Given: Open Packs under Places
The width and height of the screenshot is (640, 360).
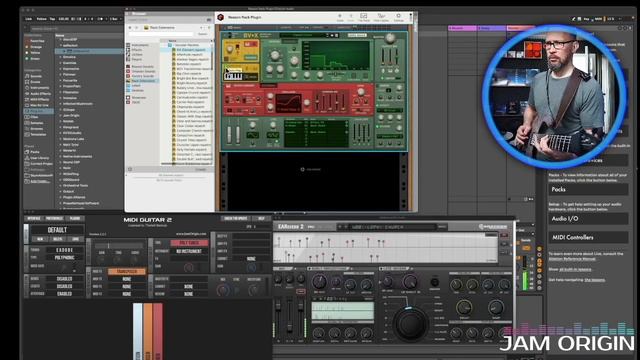Looking at the screenshot, I should 35,152.
